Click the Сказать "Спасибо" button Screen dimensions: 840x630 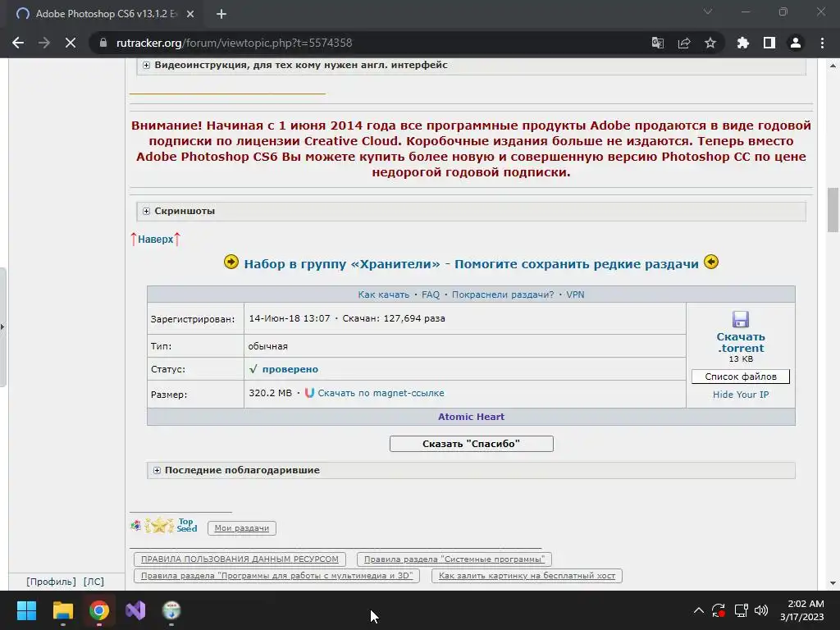[x=471, y=444]
